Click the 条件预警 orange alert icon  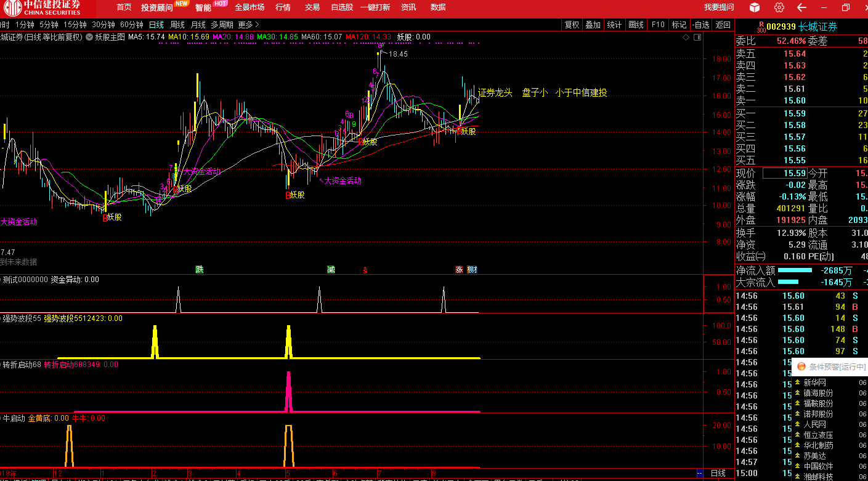(x=801, y=366)
